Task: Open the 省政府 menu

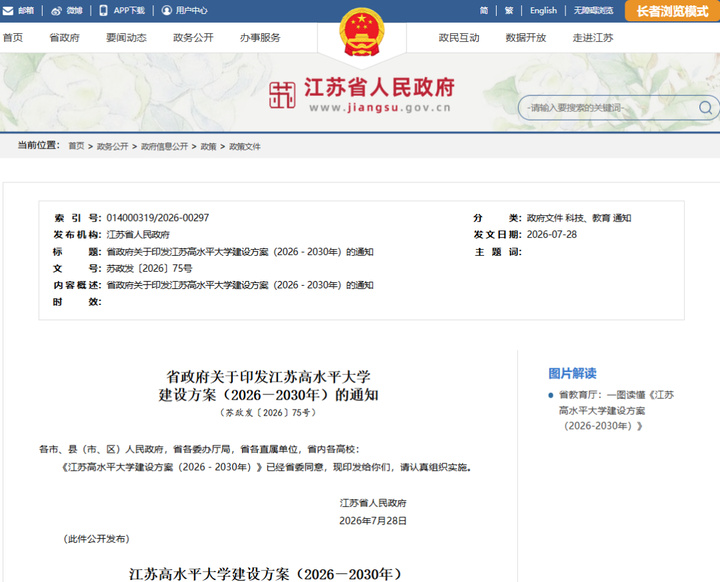Action: tap(64, 38)
